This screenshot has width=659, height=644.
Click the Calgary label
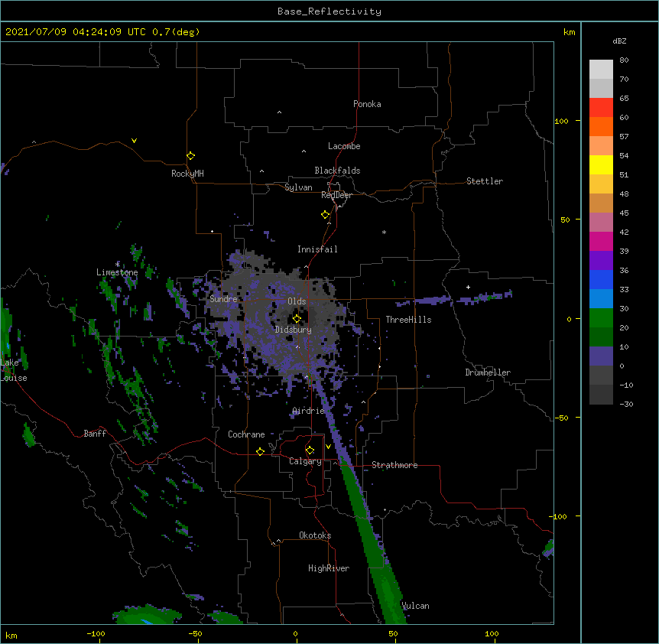[x=306, y=461]
